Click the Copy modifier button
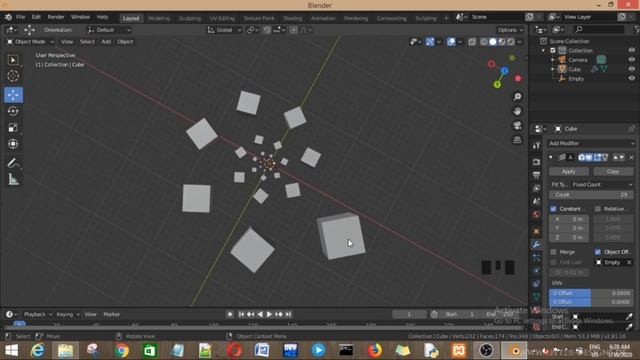Screen dimensions: 640x360 (613, 171)
